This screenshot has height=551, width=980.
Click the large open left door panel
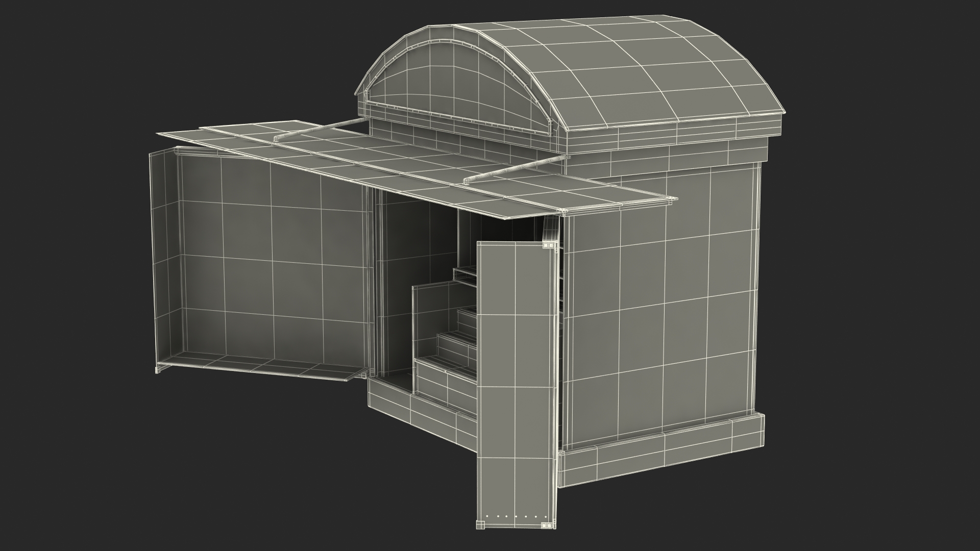[x=271, y=255]
